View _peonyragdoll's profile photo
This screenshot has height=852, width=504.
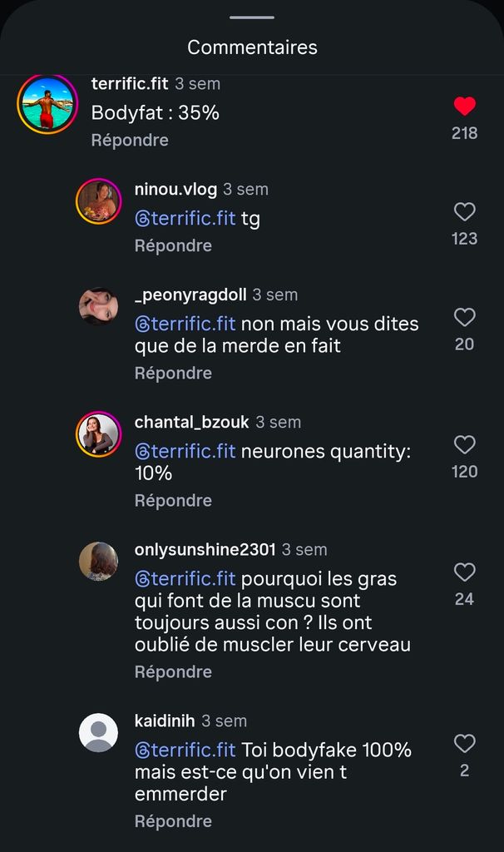point(98,306)
